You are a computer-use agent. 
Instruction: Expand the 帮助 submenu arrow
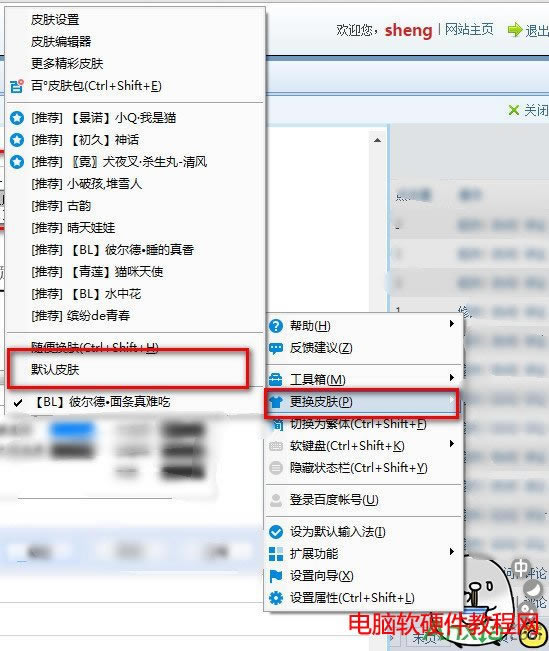tap(452, 323)
